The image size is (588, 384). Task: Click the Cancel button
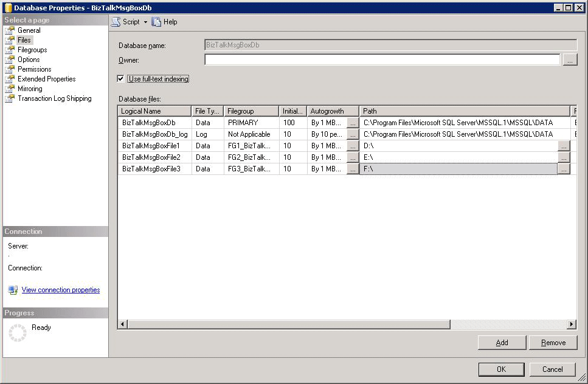[552, 369]
